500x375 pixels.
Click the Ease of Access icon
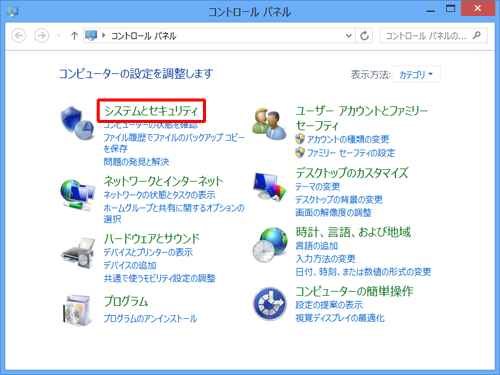point(269,303)
